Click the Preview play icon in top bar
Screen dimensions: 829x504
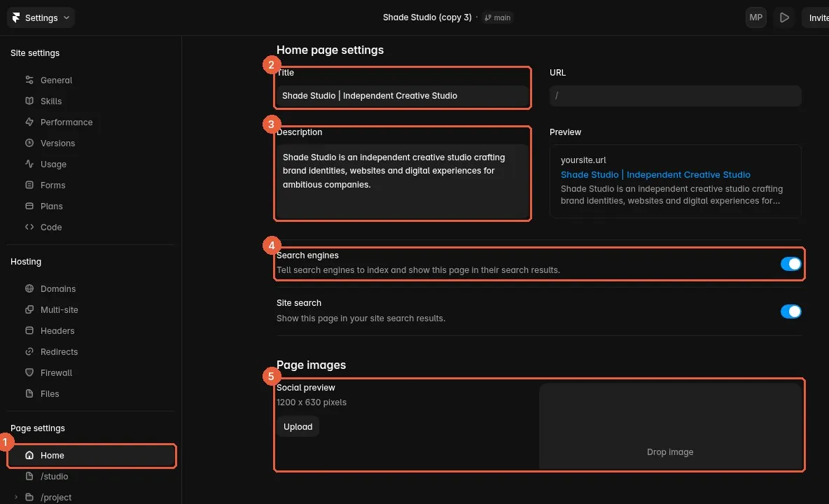[785, 17]
